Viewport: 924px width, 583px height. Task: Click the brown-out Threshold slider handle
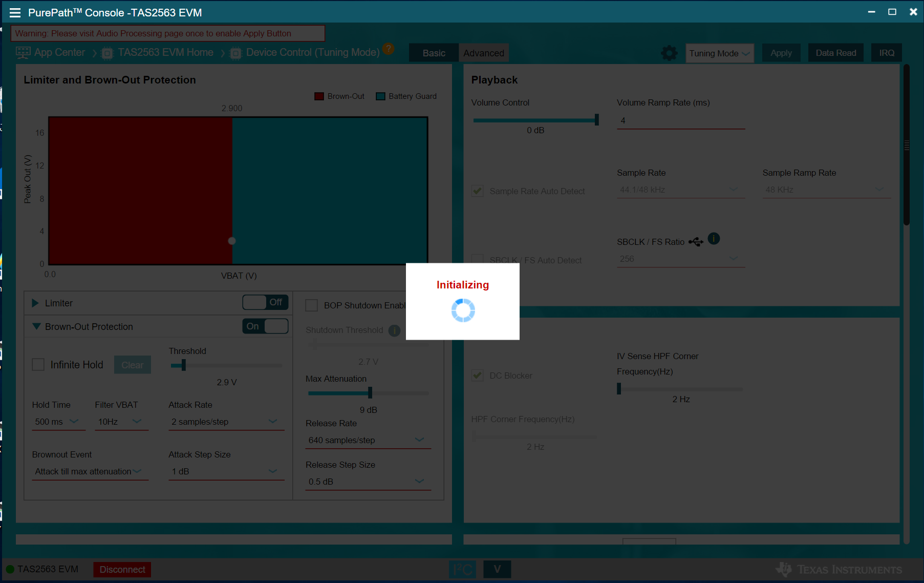point(183,365)
